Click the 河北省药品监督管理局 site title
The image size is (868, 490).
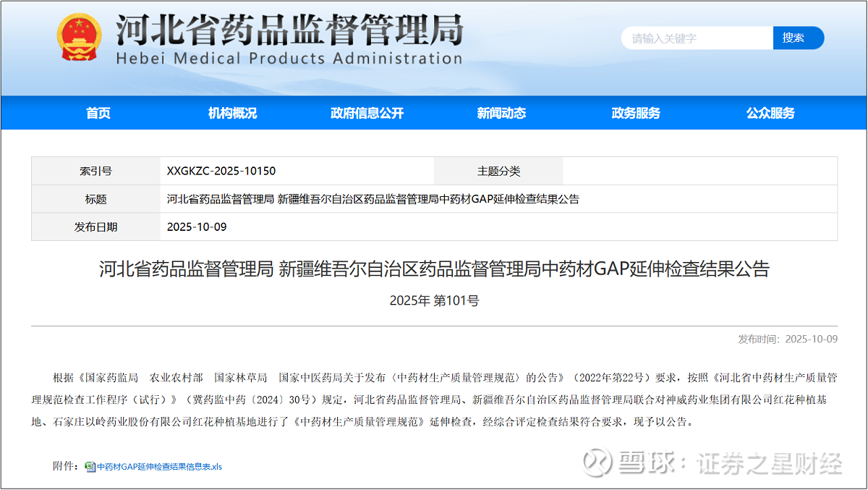(289, 29)
